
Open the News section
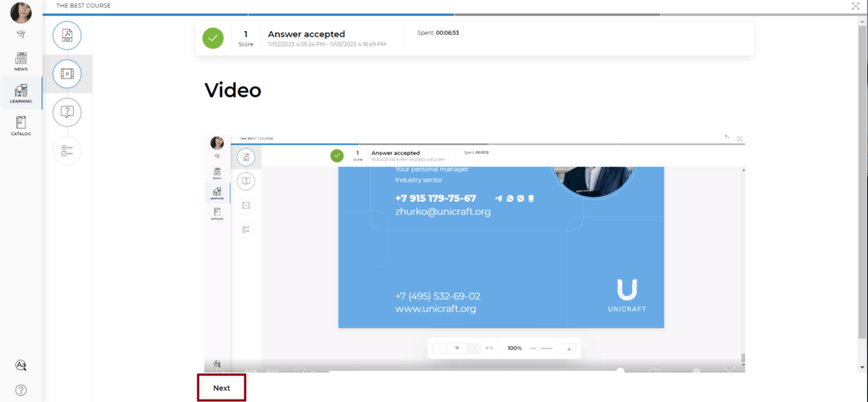pos(21,61)
